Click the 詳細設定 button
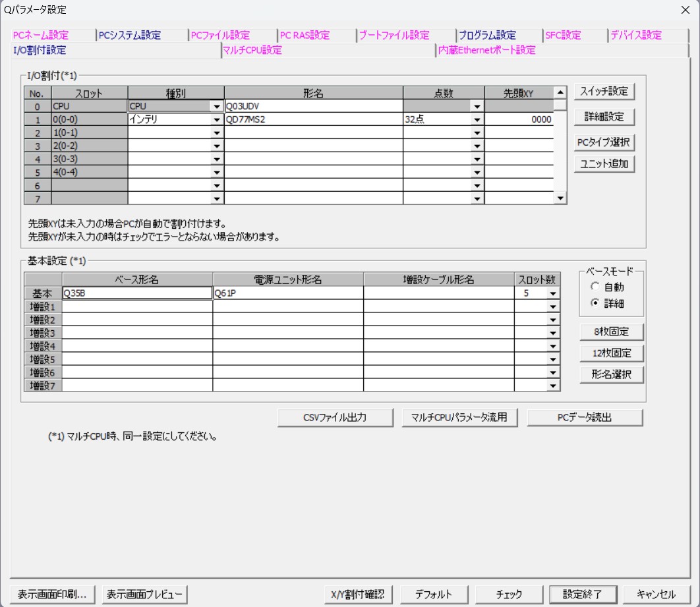The image size is (700, 607). [x=604, y=117]
